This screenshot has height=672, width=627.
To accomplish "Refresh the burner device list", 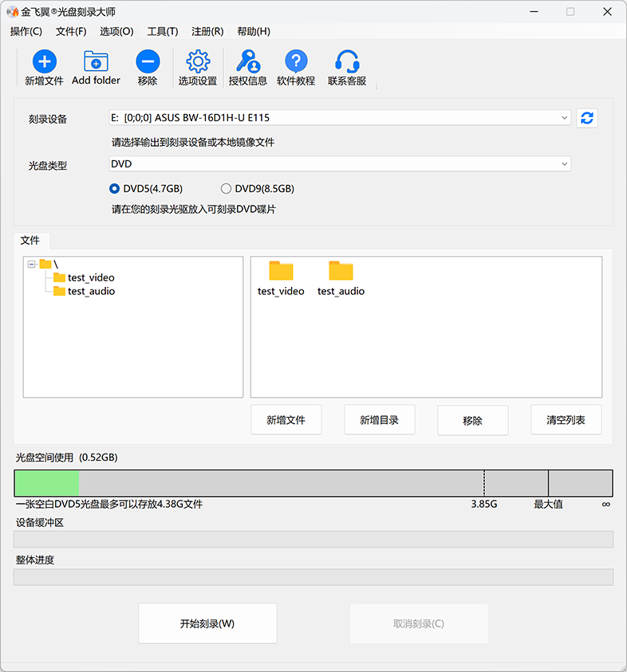I will pos(587,118).
